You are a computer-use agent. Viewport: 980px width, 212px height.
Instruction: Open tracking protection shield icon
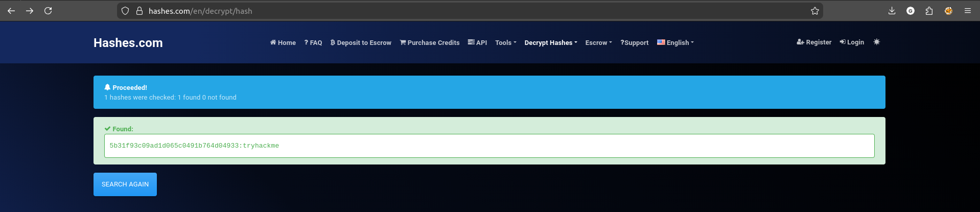pyautogui.click(x=125, y=11)
